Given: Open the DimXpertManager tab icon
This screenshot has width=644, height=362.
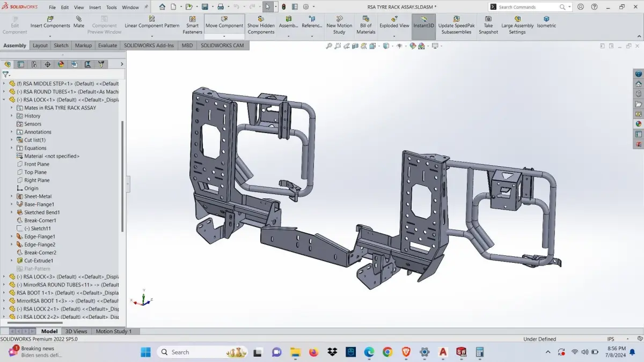Looking at the screenshot, I should [48, 64].
